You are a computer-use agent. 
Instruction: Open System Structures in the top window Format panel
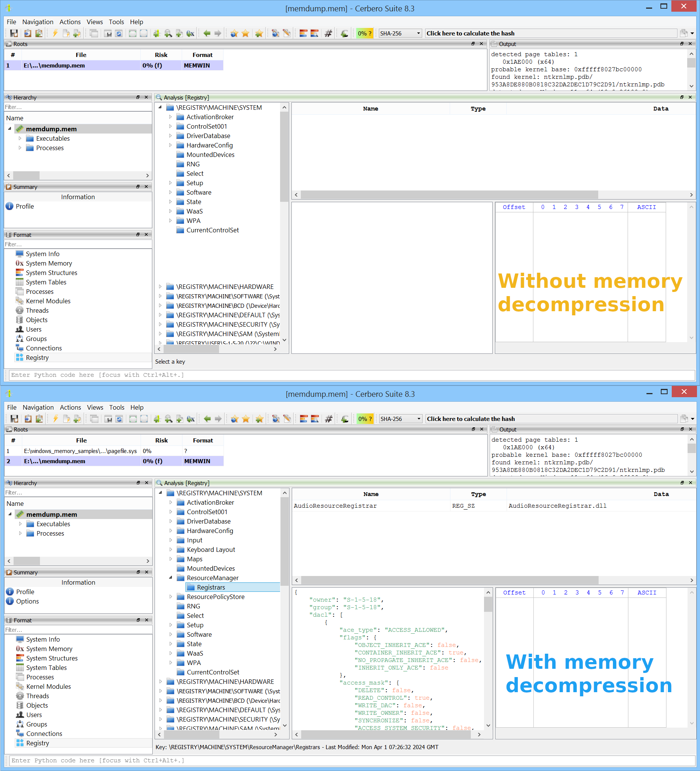tap(51, 273)
